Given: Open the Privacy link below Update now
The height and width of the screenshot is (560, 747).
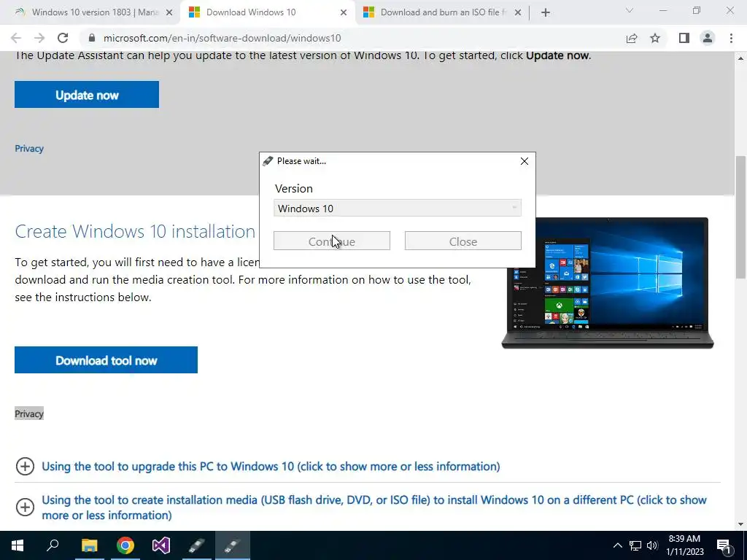Looking at the screenshot, I should pos(29,149).
